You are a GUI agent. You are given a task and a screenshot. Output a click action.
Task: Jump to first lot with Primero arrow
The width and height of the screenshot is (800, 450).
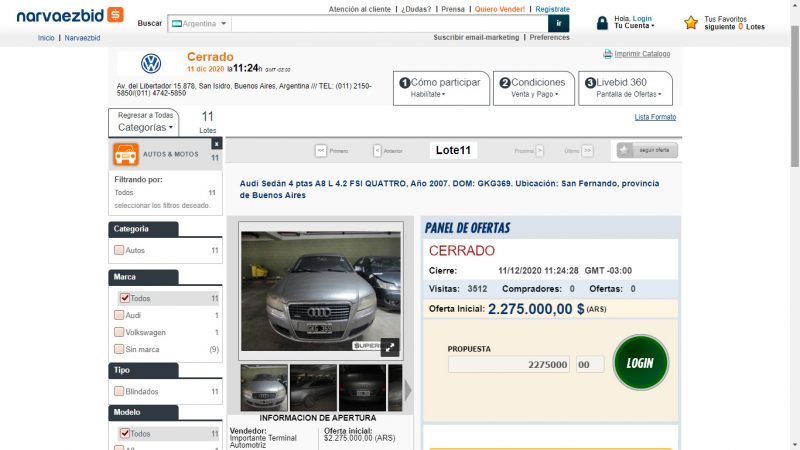point(321,151)
